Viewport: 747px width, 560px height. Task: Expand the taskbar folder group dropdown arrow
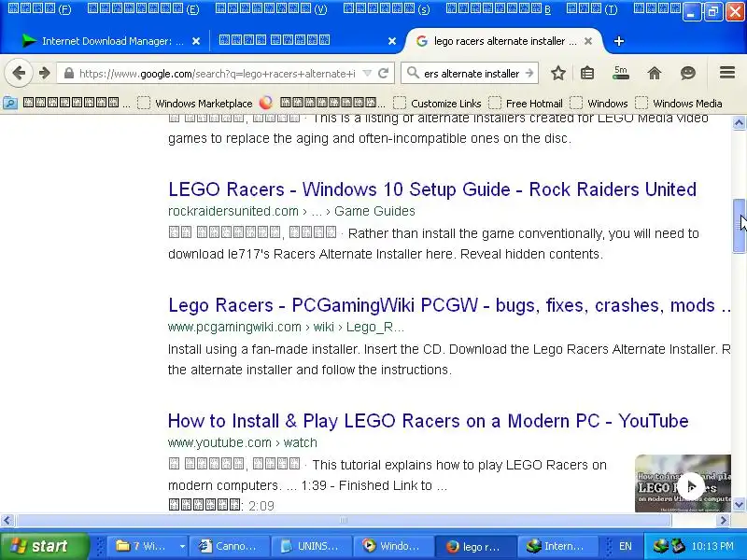click(182, 546)
